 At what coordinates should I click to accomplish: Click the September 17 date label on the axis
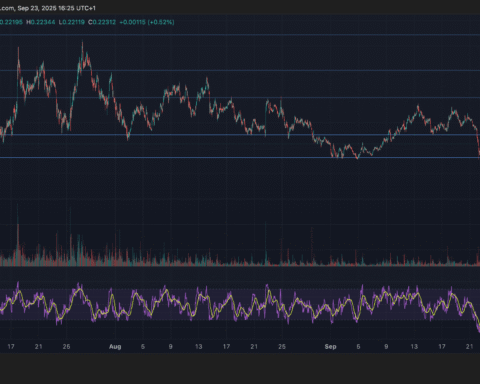[442, 347]
